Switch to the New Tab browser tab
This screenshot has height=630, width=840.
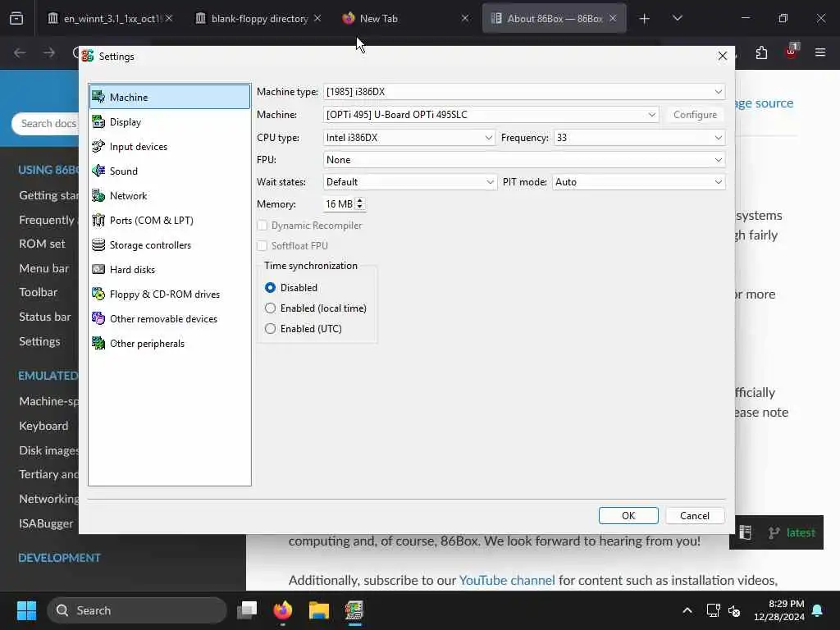(405, 18)
